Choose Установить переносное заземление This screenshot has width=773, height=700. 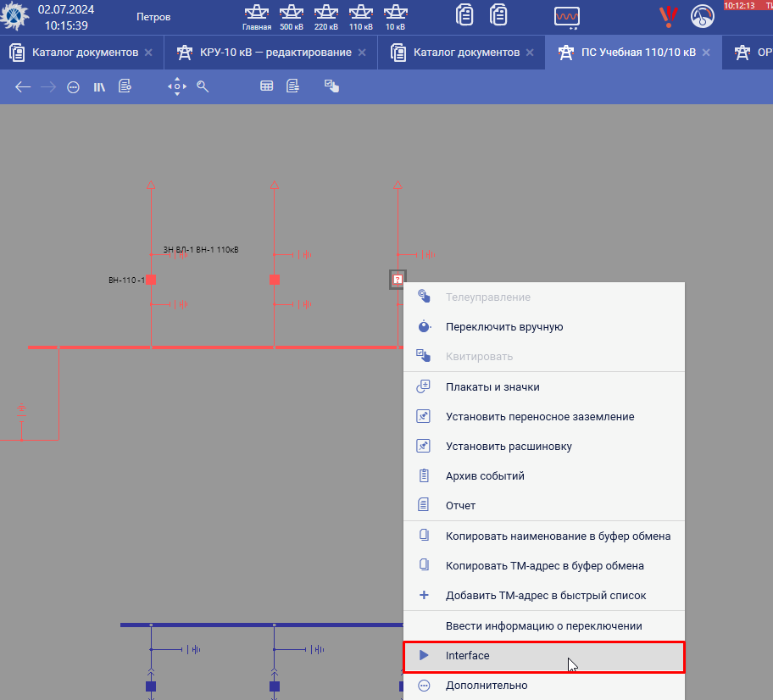click(x=539, y=417)
